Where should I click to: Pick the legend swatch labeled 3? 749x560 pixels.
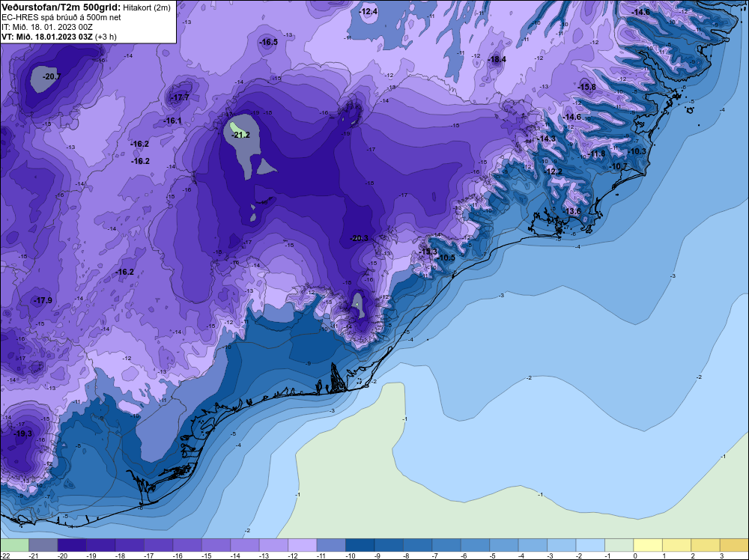coord(734,545)
